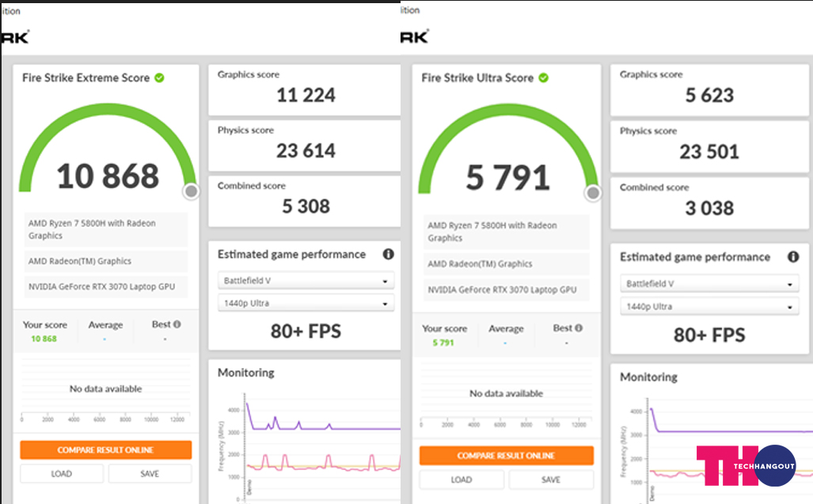The width and height of the screenshot is (813, 504).
Task: Click the Graphics score value 11 224
Action: (306, 95)
